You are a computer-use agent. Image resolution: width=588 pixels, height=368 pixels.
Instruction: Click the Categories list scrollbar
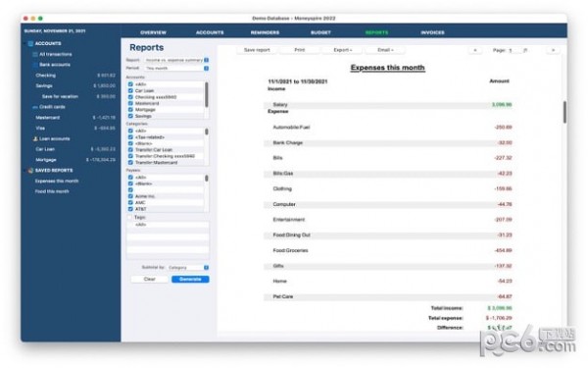click(207, 131)
